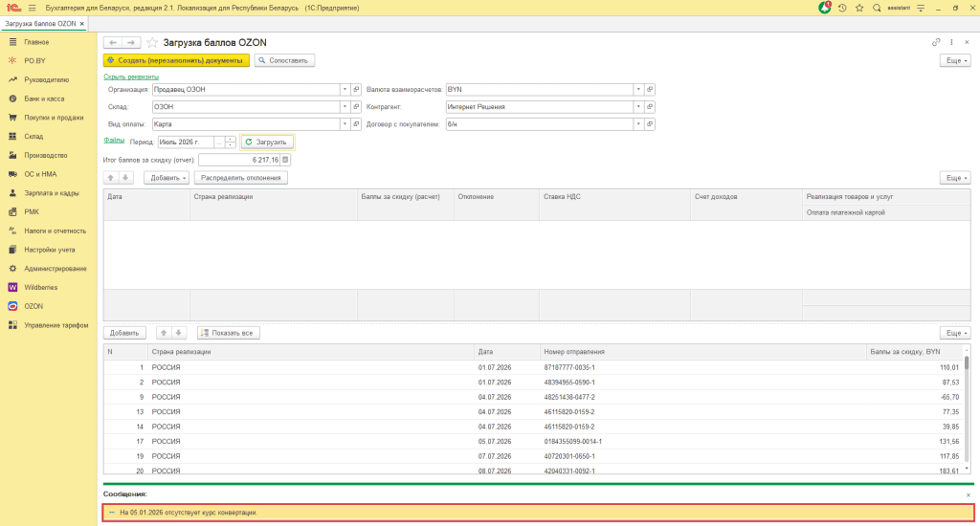Viewport: 980px width, 526px height.
Task: Open the Еще menu in Показать все row
Action: [x=955, y=333]
